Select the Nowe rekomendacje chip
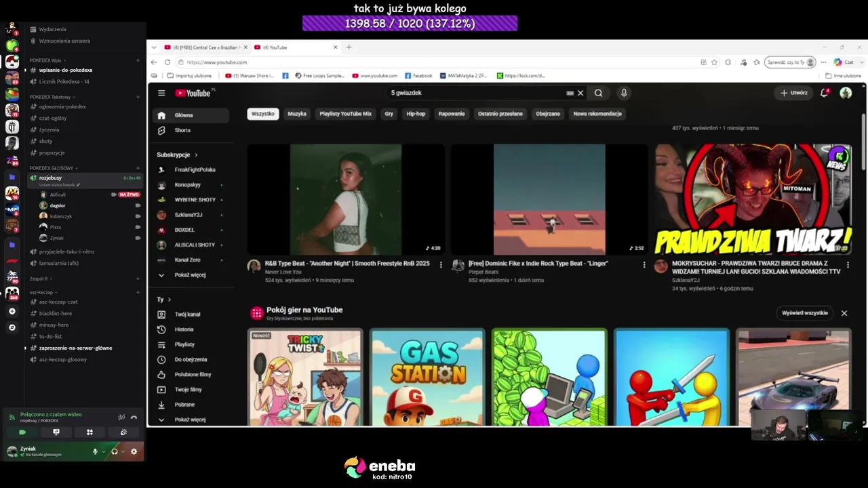Image resolution: width=868 pixels, height=488 pixels. click(597, 114)
